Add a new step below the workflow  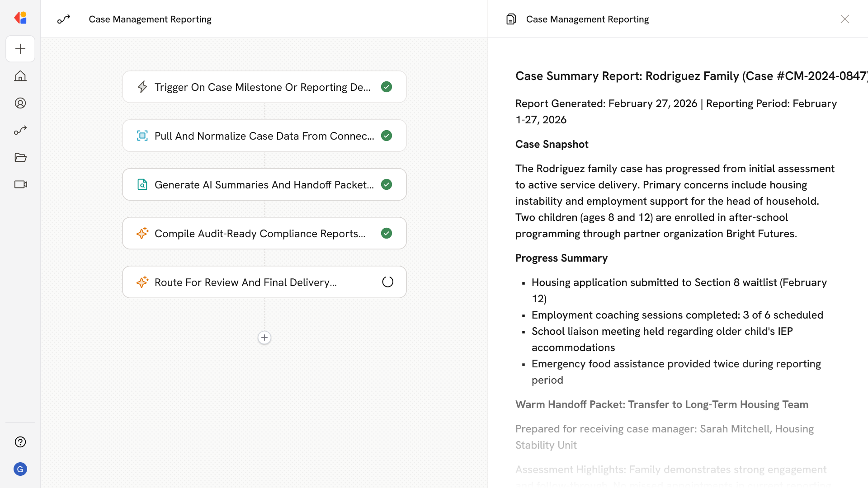point(264,338)
